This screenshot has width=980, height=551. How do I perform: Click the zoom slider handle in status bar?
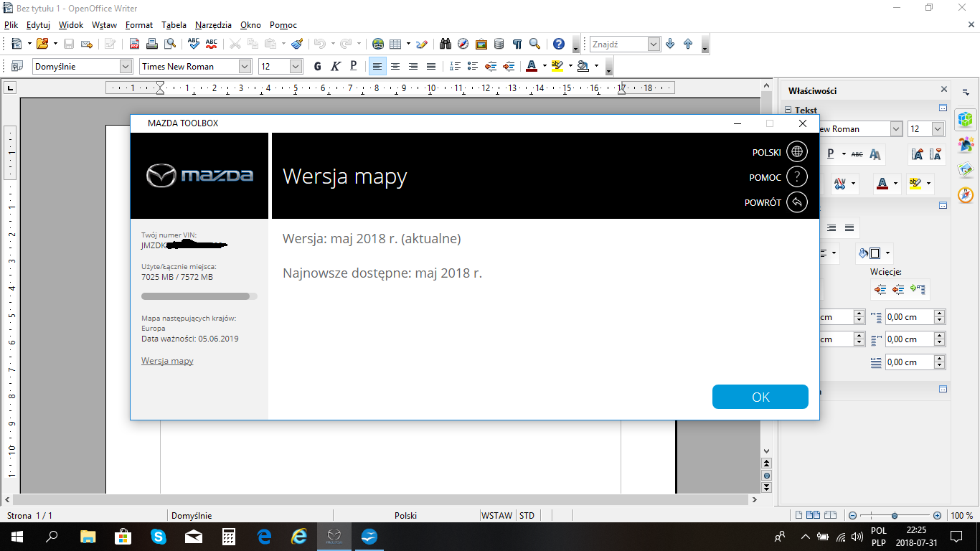[x=895, y=515]
